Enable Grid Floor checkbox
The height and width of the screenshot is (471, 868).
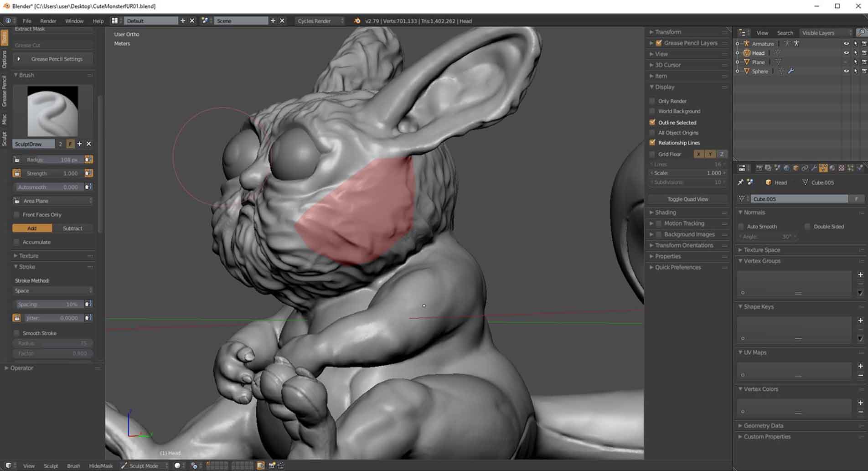pos(652,154)
